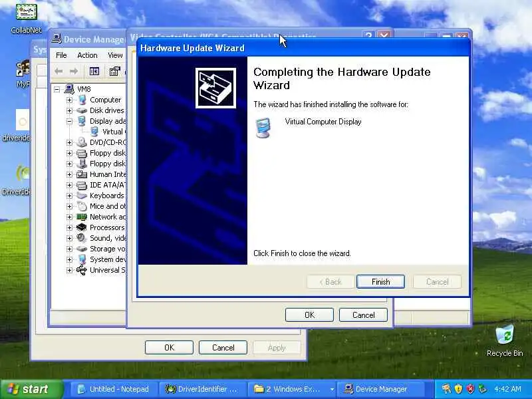The height and width of the screenshot is (399, 532).
Task: Select the Mice and other devices icon
Action: click(x=82, y=206)
